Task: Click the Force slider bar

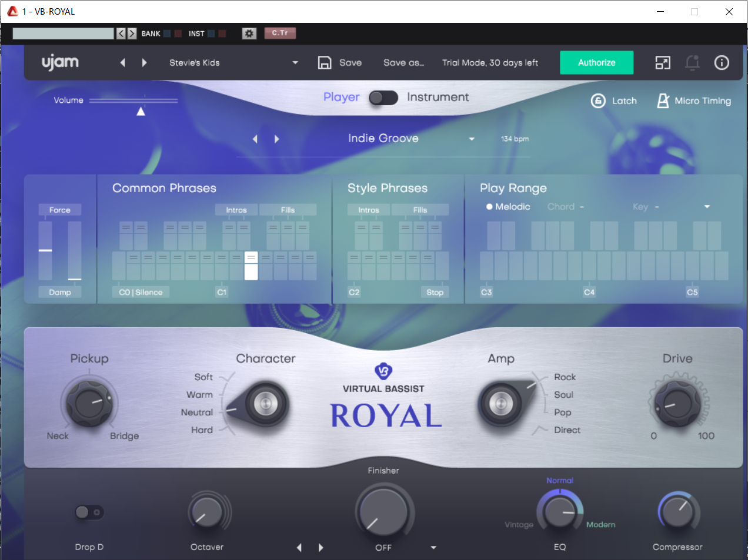Action: [45, 251]
